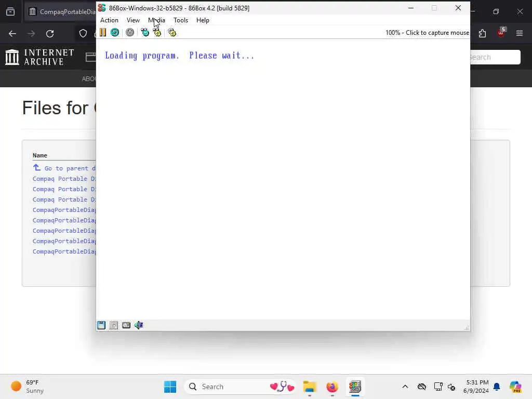The image size is (532, 399).
Task: Click the gray ACPI shutdown power icon
Action: 130,32
